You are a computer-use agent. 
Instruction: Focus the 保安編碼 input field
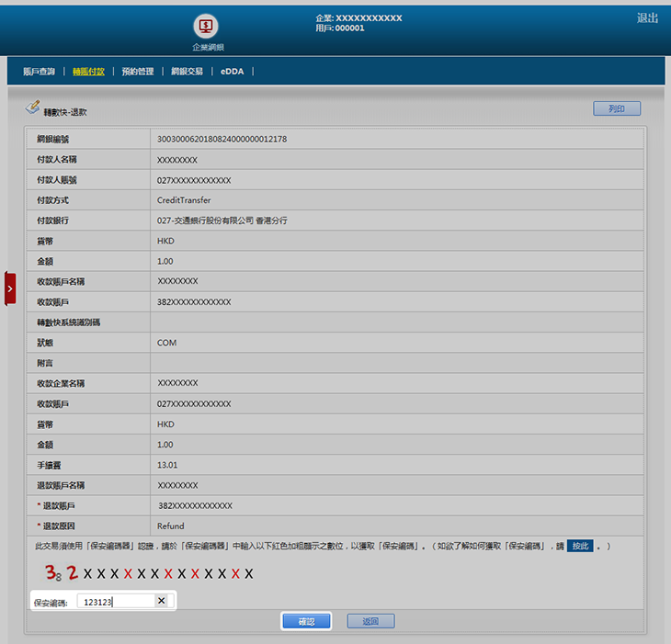pos(115,602)
